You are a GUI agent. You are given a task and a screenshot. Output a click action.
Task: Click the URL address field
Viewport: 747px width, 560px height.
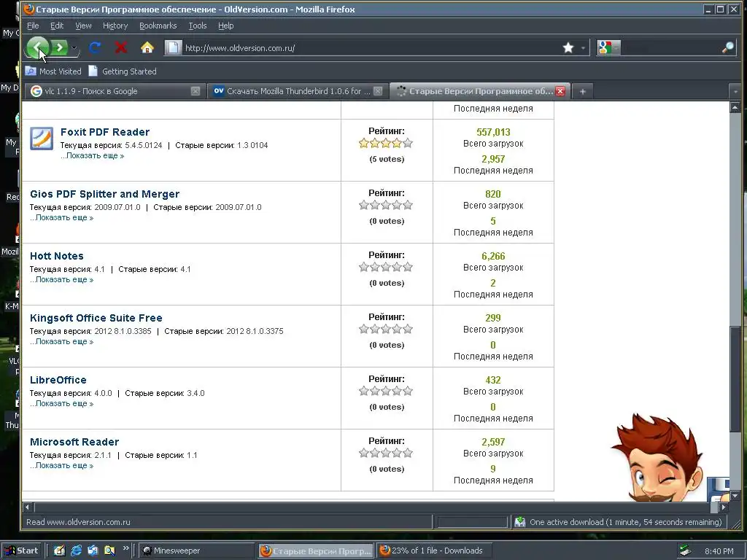[371, 47]
